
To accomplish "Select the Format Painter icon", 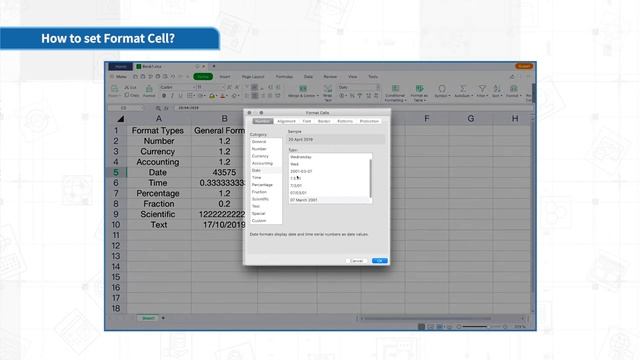I will click(149, 89).
